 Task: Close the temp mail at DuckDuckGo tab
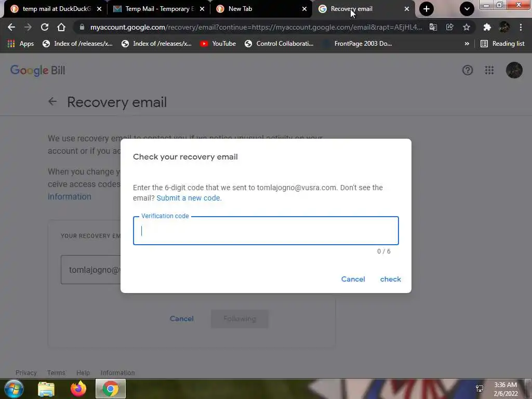99,9
